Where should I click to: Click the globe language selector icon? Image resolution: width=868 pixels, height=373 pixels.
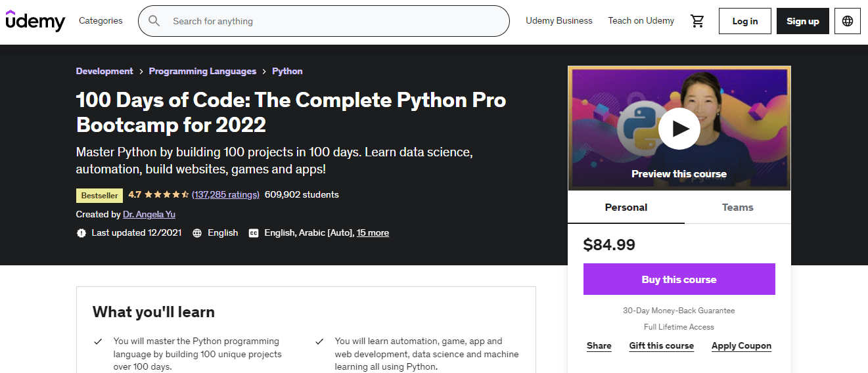848,21
